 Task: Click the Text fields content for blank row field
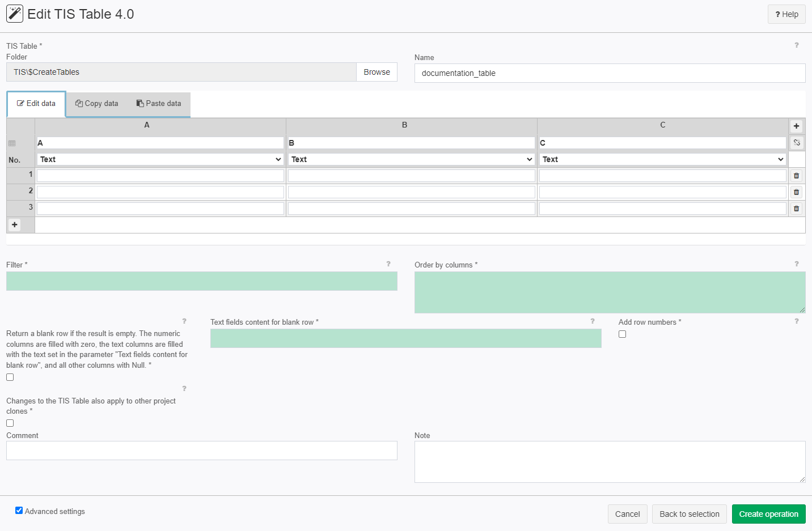tap(405, 338)
